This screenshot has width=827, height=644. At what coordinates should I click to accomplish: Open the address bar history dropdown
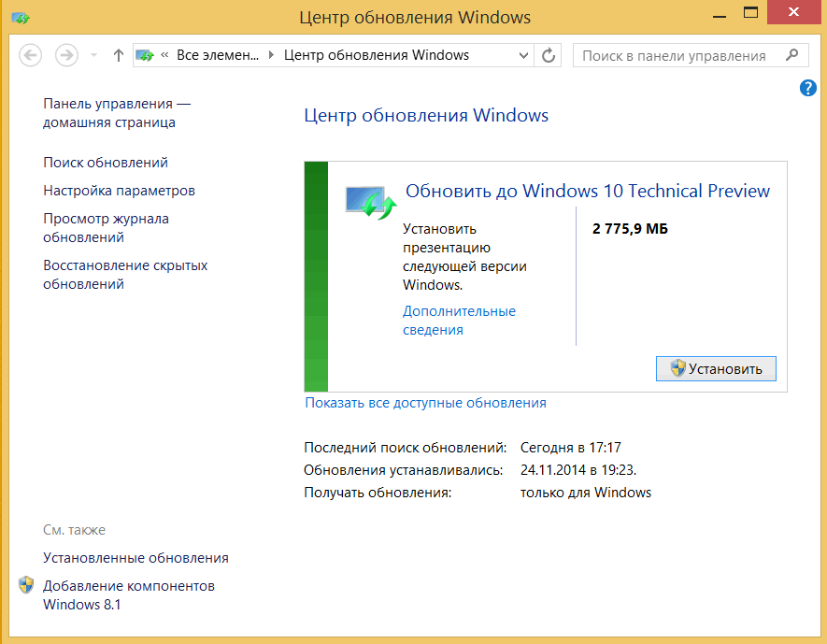pos(523,55)
